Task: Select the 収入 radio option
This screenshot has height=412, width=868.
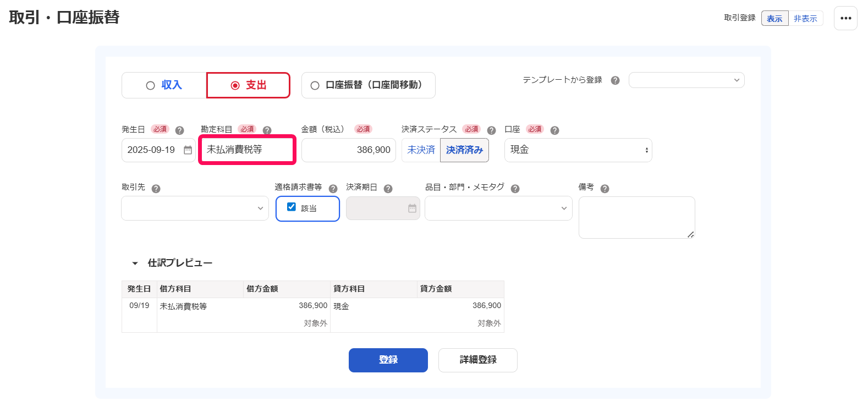Action: pyautogui.click(x=164, y=85)
